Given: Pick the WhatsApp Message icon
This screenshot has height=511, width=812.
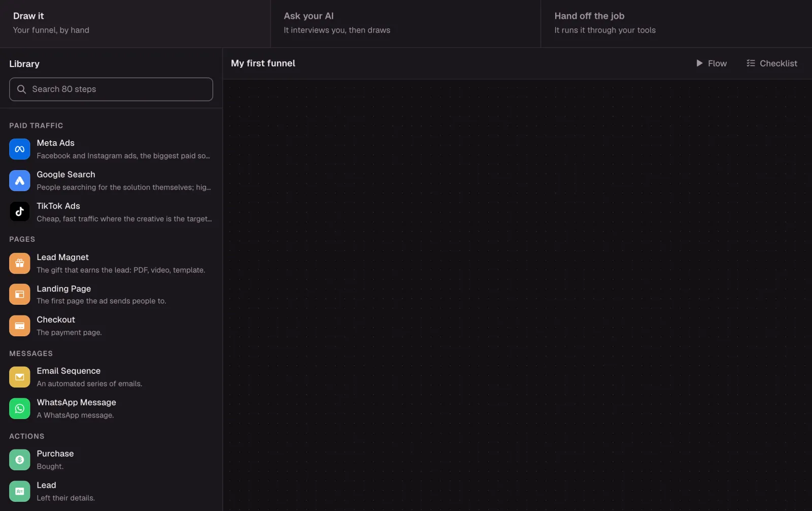Looking at the screenshot, I should point(19,408).
